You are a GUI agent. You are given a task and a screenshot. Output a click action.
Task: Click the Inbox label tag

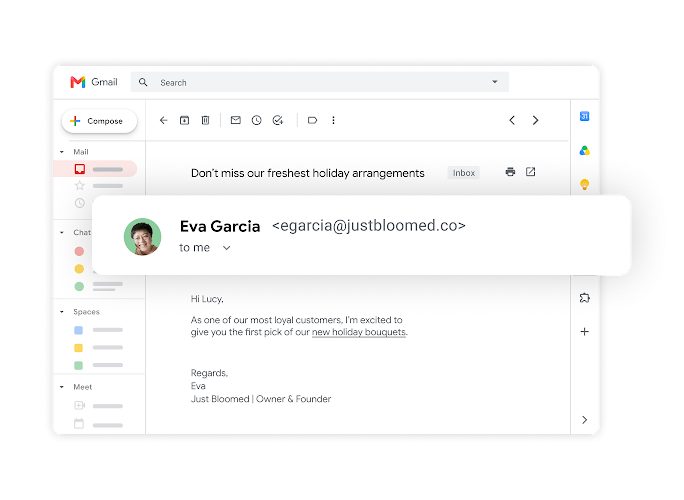tap(464, 173)
